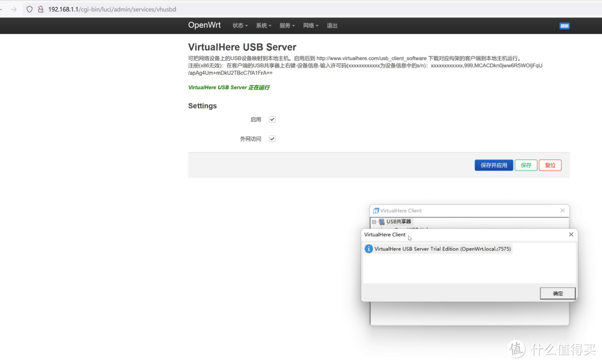Click the Settings section heading
This screenshot has height=364, width=602.
(x=202, y=106)
